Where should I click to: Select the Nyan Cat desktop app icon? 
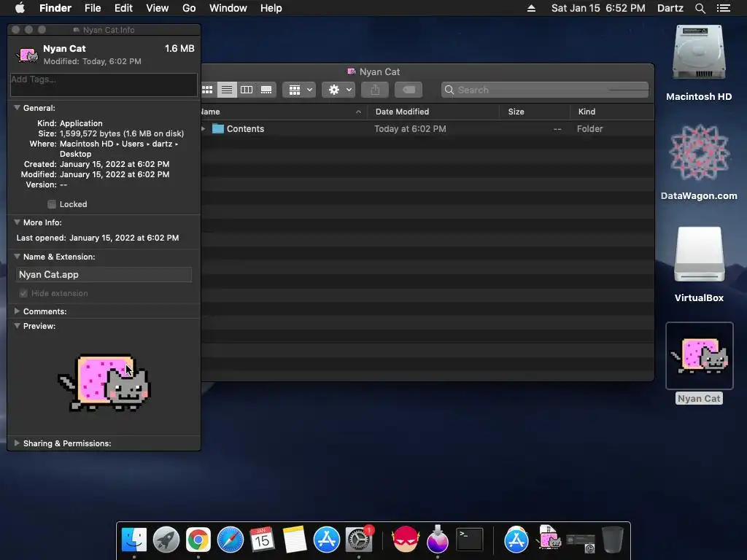[699, 356]
